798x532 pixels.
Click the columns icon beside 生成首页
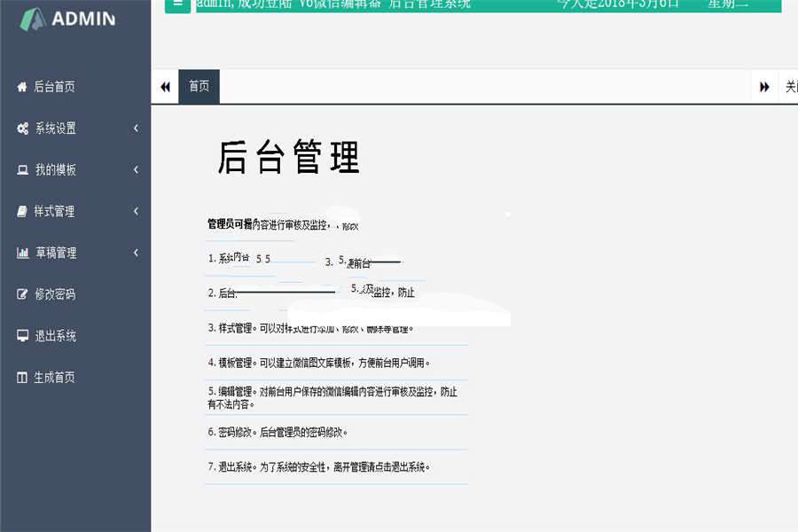pos(22,377)
